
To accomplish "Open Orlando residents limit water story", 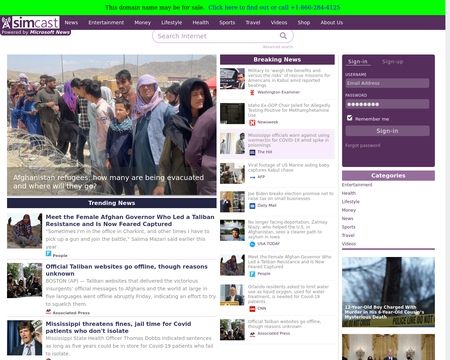I will pos(288,294).
